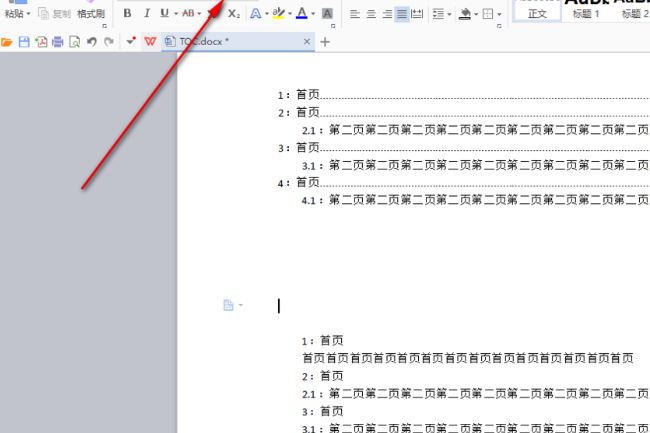Export the document to PDF

[41, 42]
